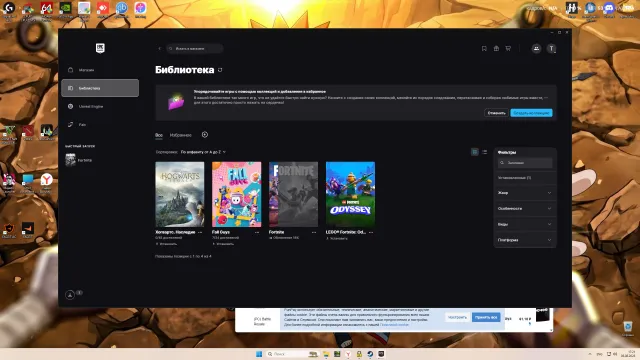Click the store search field
This screenshot has height=360, width=640.
(x=195, y=49)
